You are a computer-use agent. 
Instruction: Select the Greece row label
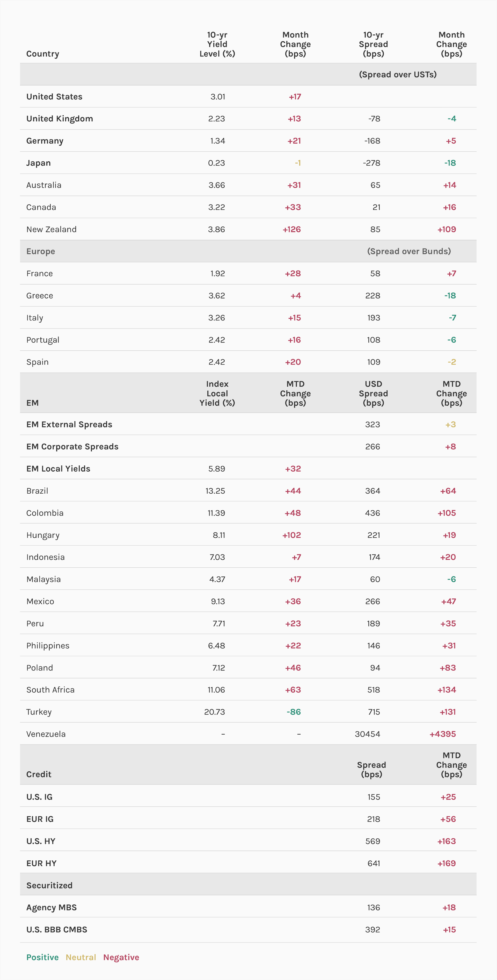pyautogui.click(x=40, y=296)
